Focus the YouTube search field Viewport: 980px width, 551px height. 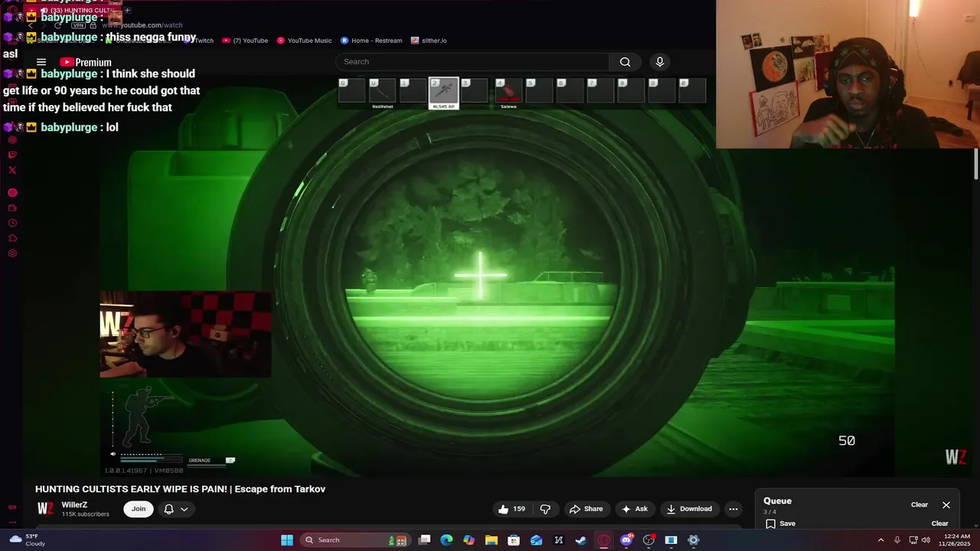472,62
